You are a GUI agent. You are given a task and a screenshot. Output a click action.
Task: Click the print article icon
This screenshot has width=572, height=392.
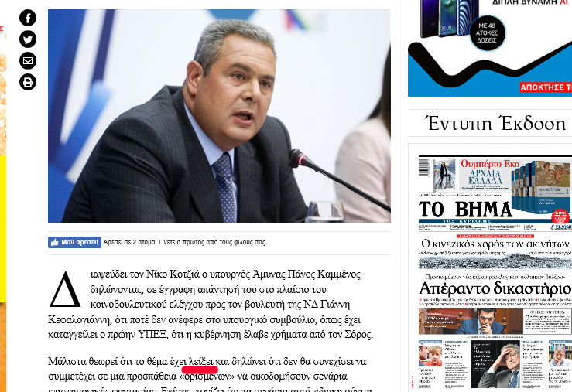coord(28,82)
